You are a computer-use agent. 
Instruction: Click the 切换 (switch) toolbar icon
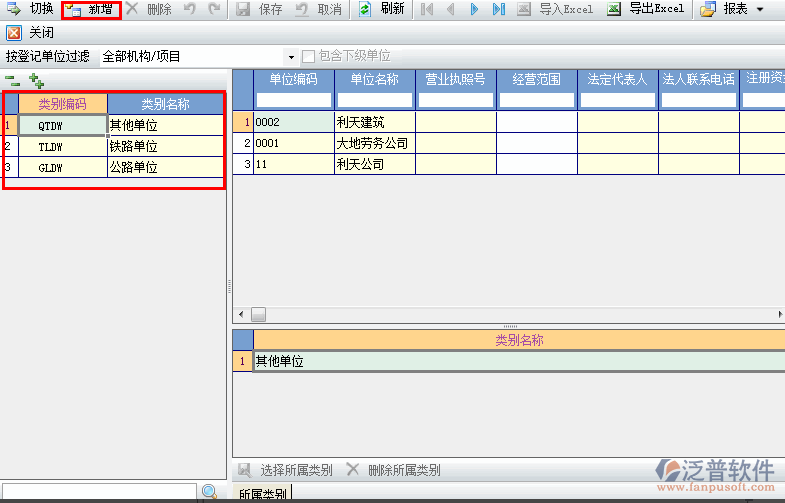coord(14,9)
